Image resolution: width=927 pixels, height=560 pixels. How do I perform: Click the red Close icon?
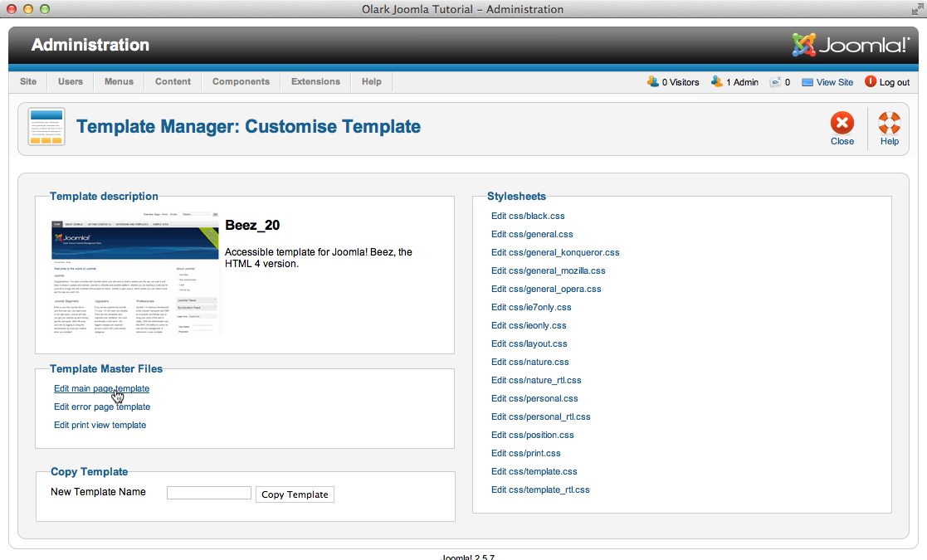coord(842,124)
